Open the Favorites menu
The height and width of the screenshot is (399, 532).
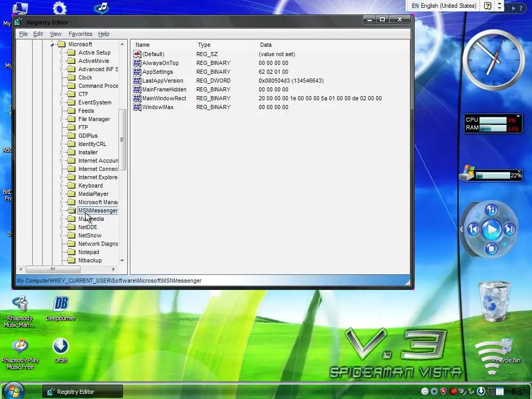81,34
